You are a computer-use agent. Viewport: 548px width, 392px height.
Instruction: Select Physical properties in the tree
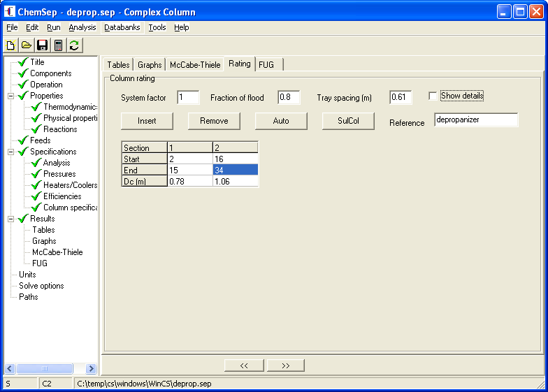70,118
